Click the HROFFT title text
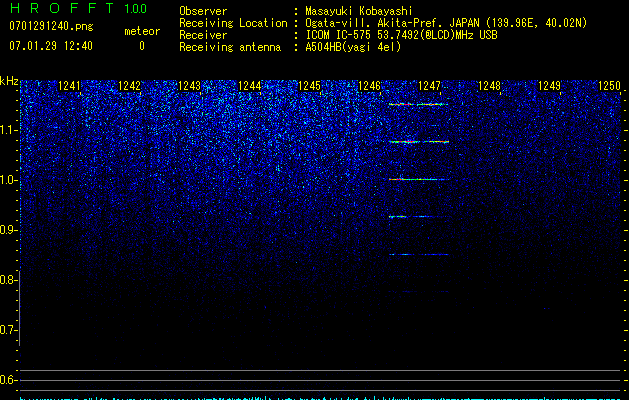This screenshot has height=400, width=629. click(62, 8)
